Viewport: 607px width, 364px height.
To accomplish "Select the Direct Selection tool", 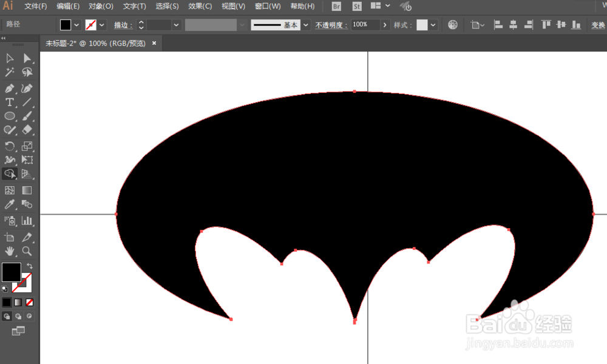I will point(27,58).
